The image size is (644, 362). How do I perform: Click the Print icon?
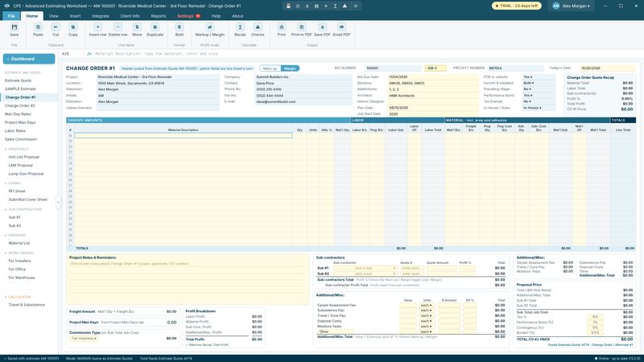click(281, 27)
